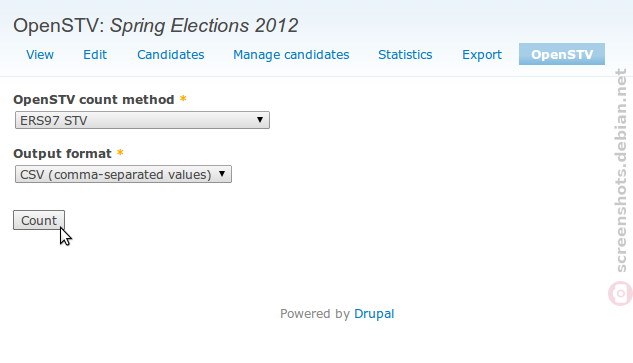The image size is (633, 363).
Task: Open the Statistics tab
Action: [405, 55]
